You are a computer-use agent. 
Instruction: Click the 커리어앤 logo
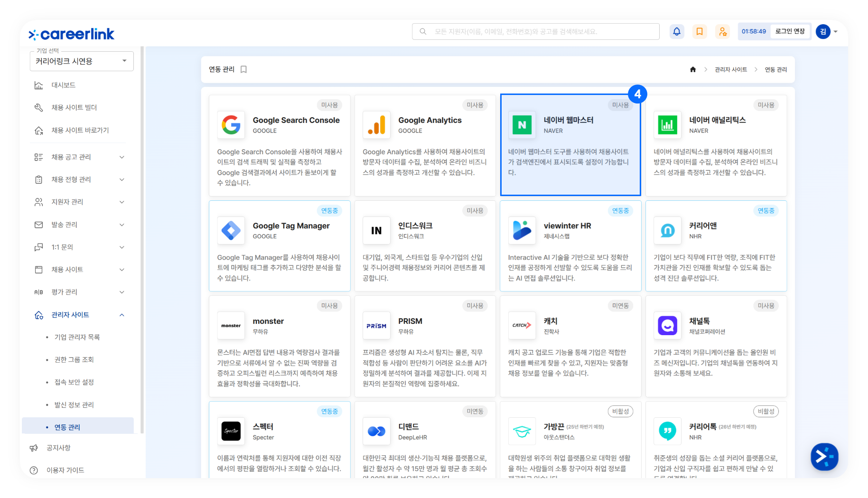point(667,231)
